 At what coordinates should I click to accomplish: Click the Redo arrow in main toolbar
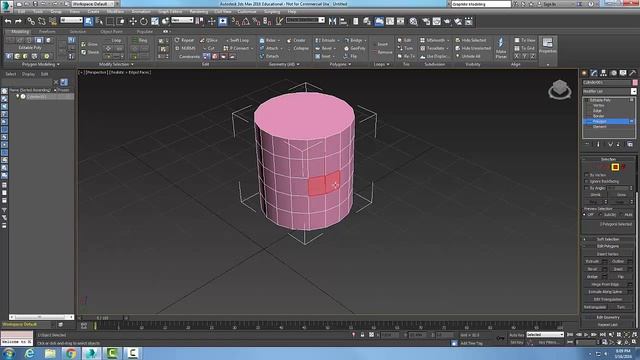click(x=18, y=21)
